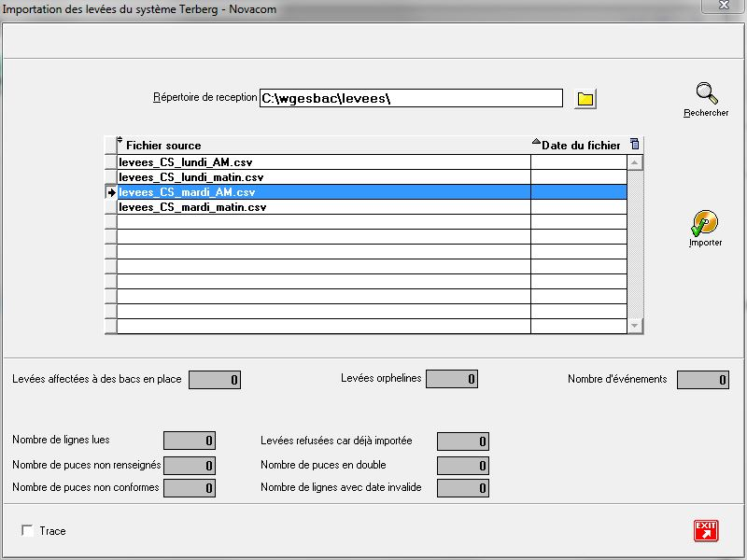Click the Répertoire de reception path field

[411, 98]
